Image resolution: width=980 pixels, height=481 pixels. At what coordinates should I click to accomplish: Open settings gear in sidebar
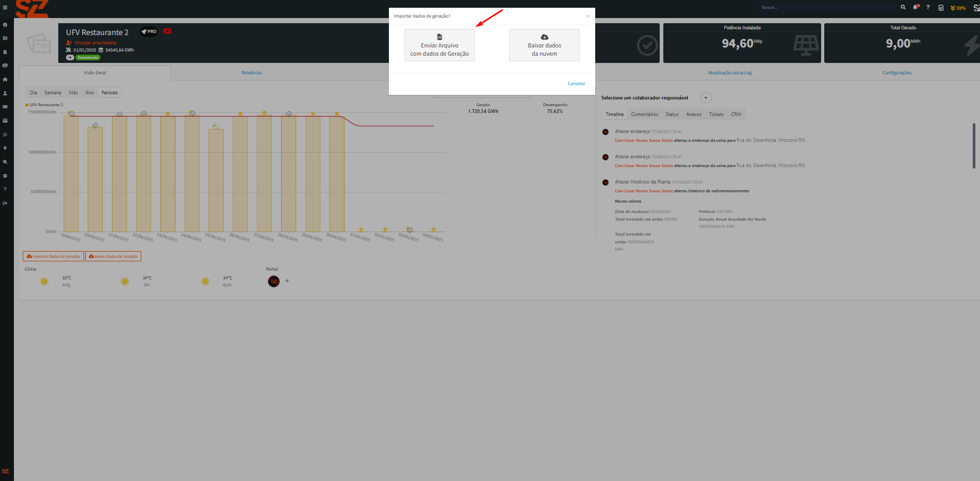tap(5, 176)
